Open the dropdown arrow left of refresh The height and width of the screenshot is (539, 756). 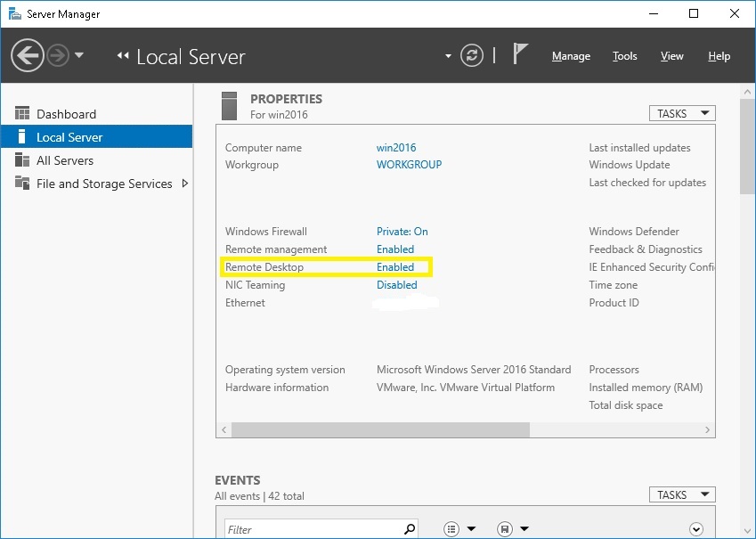[x=448, y=56]
